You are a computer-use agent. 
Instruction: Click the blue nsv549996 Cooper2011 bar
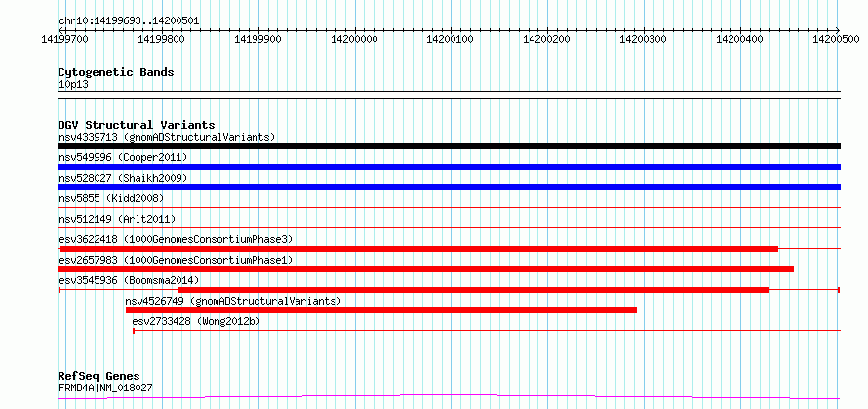click(449, 167)
